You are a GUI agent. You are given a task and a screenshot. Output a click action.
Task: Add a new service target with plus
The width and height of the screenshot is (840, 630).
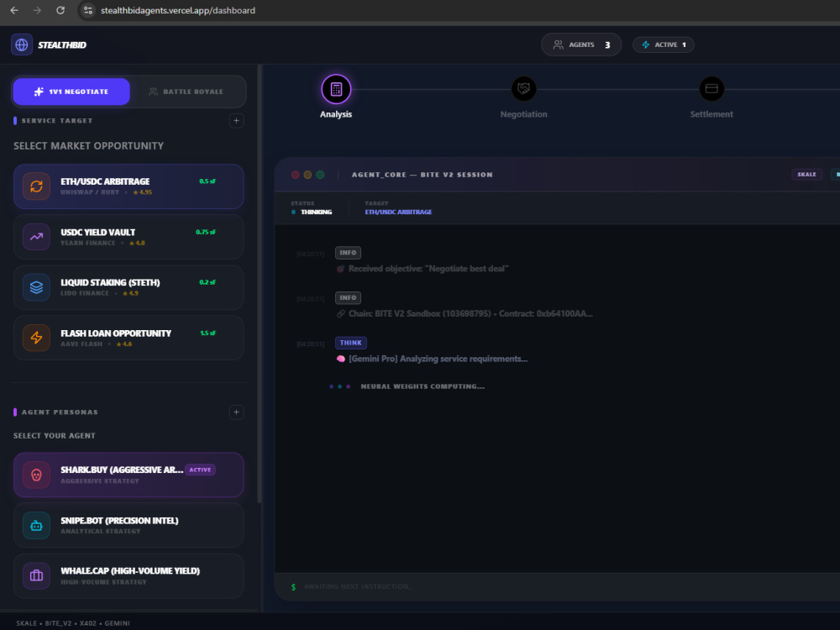(236, 120)
